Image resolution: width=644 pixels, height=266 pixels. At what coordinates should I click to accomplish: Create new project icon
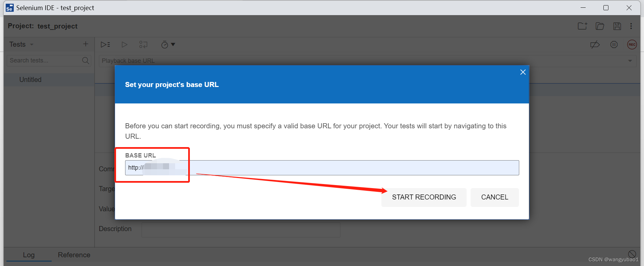click(x=582, y=26)
